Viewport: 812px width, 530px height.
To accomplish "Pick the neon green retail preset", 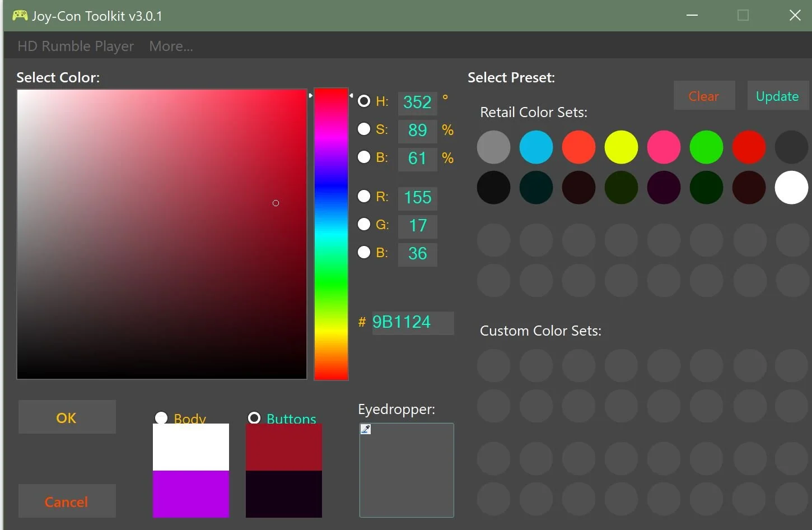I will pos(706,147).
